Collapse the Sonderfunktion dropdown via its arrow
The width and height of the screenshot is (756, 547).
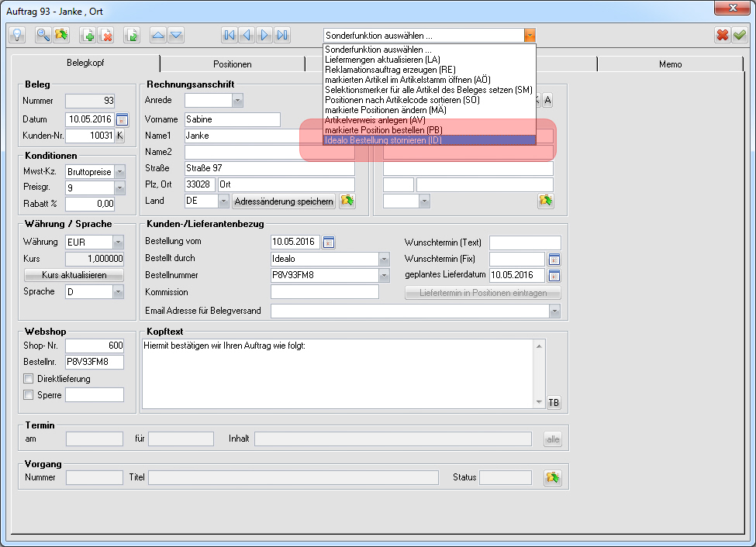coord(530,36)
